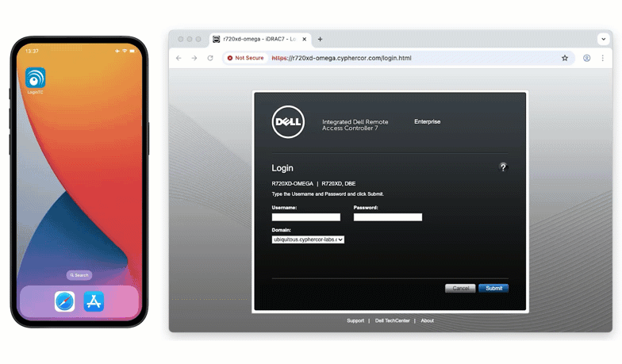The height and width of the screenshot is (364, 622).
Task: Click the Cancel button
Action: (460, 289)
